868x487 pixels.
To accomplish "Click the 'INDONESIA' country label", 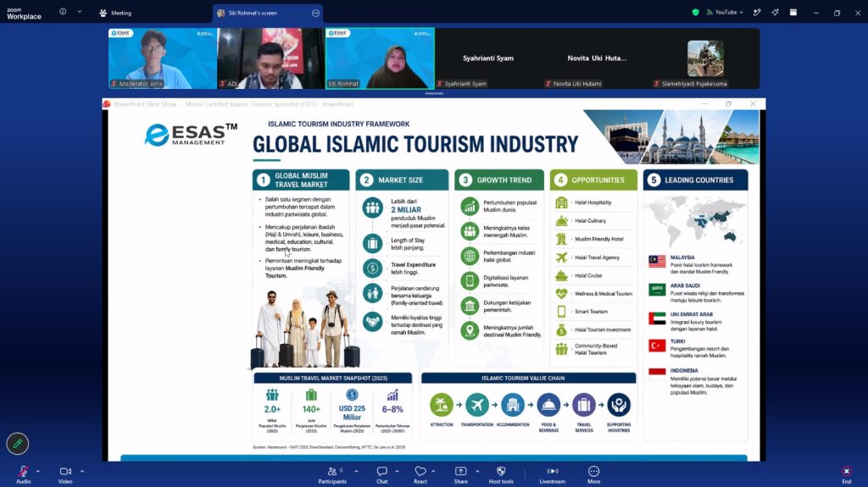I will tap(684, 371).
